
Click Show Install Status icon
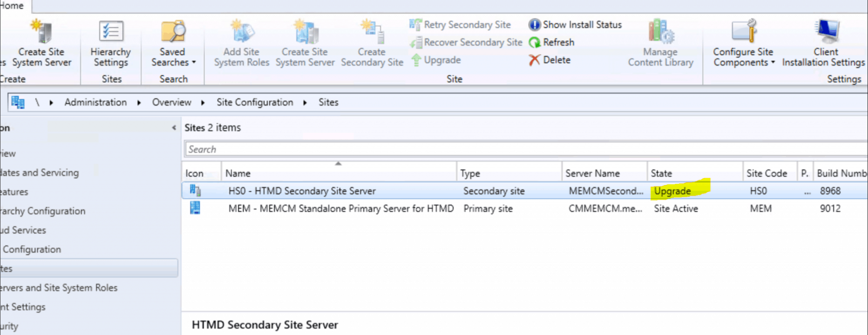point(534,25)
